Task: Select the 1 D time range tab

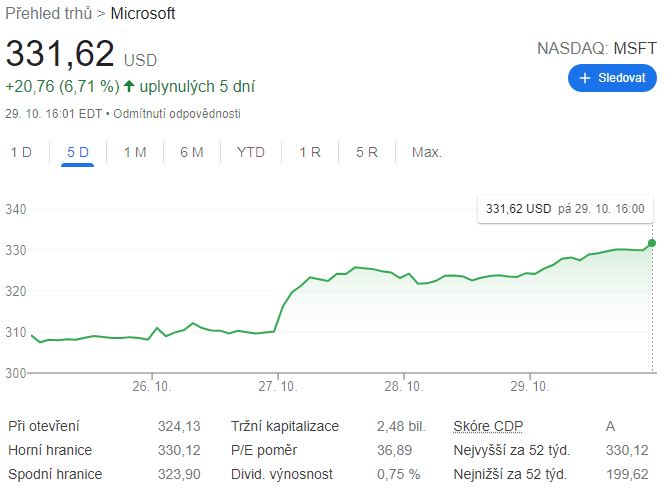Action: (x=21, y=152)
